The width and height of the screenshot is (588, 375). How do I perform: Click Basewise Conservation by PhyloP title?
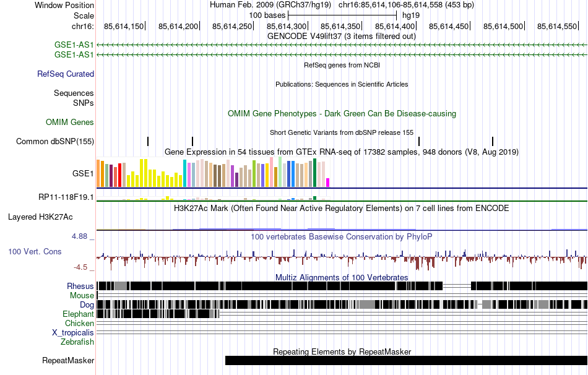342,236
